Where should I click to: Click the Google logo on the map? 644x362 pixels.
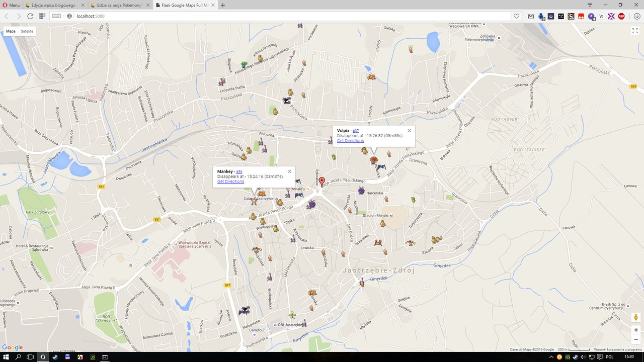[x=13, y=347]
